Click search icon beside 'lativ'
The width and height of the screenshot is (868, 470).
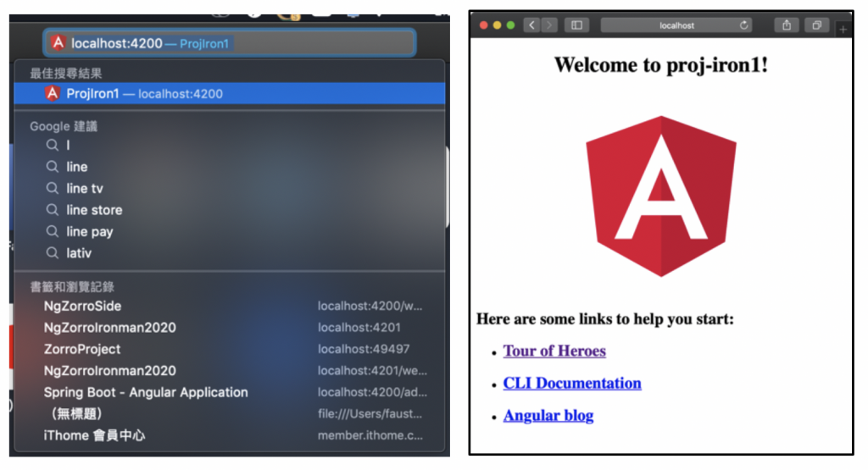[52, 252]
